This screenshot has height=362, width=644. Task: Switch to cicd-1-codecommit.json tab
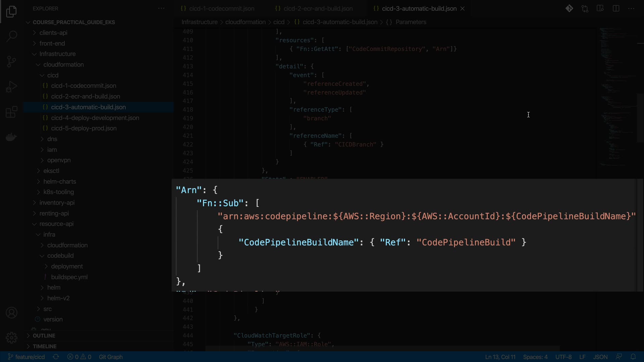pyautogui.click(x=221, y=9)
